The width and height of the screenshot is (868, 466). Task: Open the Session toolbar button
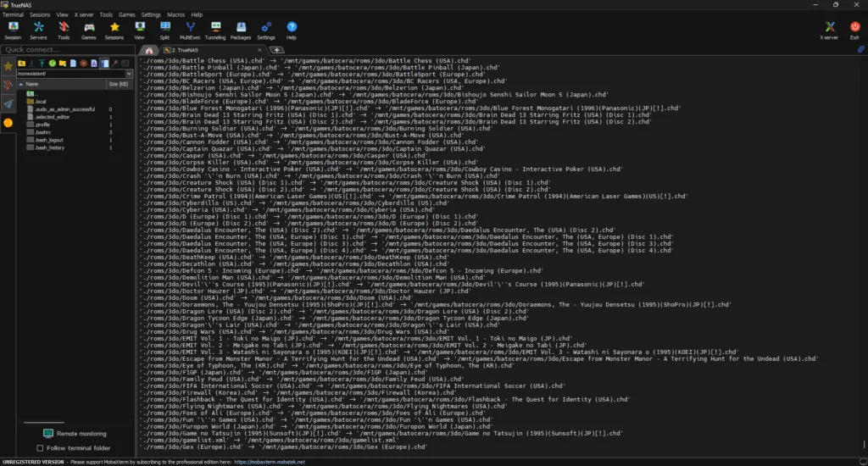(13, 31)
